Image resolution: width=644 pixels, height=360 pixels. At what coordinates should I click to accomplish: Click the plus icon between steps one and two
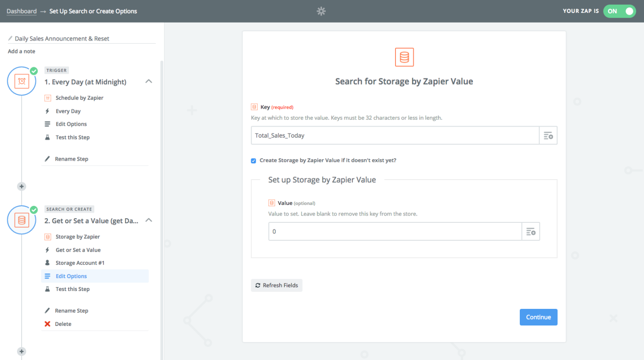22,186
